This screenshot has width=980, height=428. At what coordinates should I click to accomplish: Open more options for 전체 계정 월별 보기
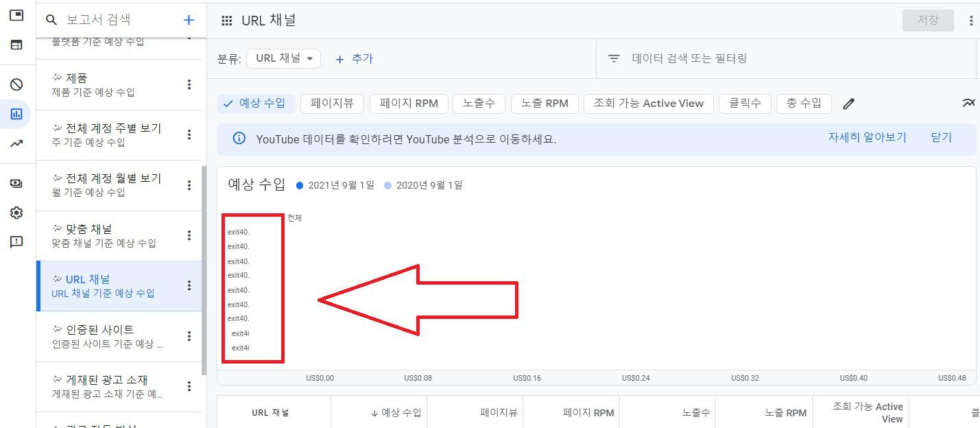pos(189,185)
